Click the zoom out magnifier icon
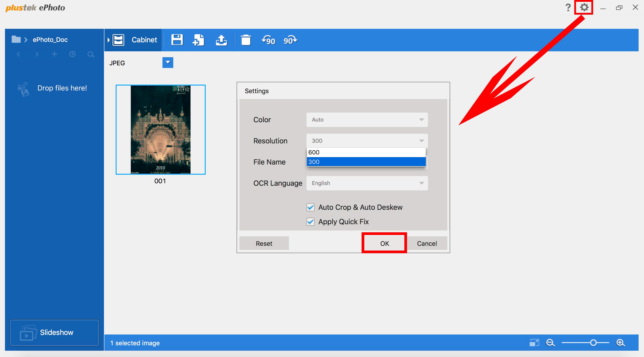 [550, 343]
